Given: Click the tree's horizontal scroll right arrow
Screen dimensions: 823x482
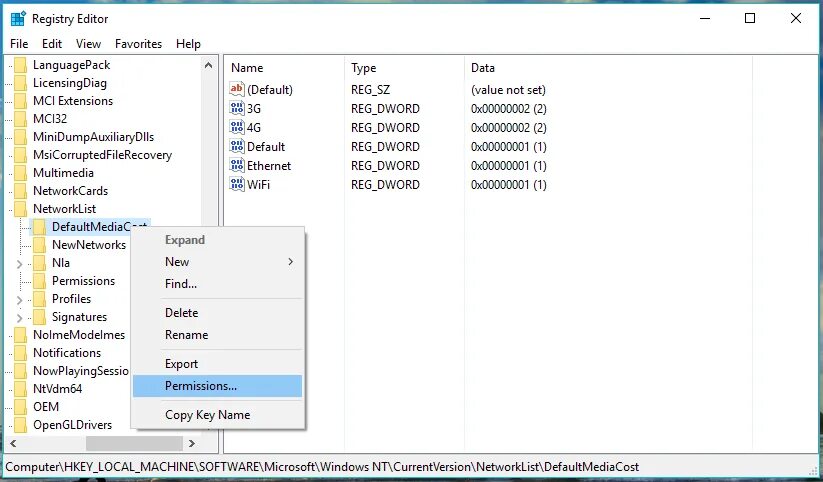Looking at the screenshot, I should pyautogui.click(x=192, y=444).
